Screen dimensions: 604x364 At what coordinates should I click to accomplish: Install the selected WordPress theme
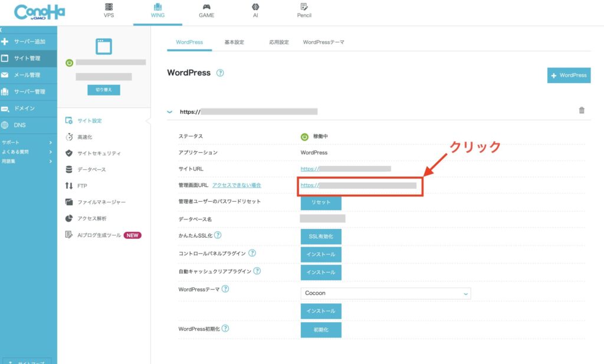321,311
